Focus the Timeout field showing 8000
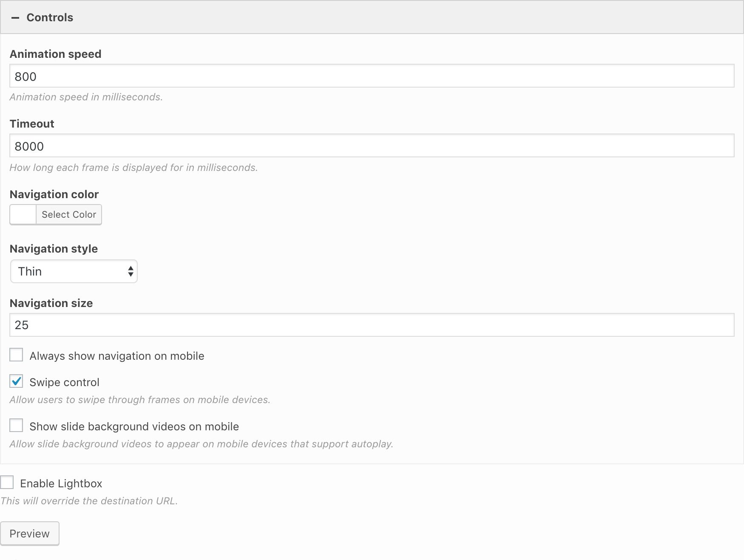Viewport: 744px width, 560px height. (x=372, y=146)
